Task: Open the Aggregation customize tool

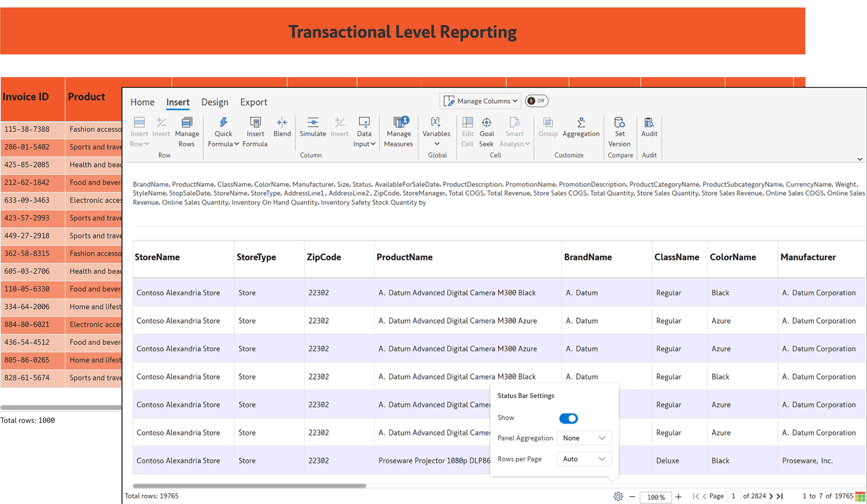Action: (x=581, y=123)
